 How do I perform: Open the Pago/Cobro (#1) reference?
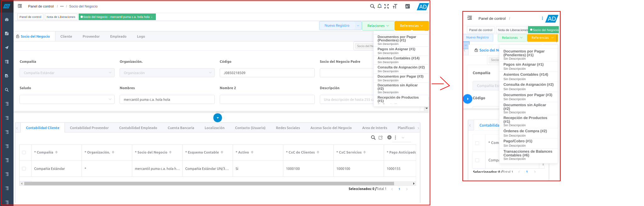point(518,141)
